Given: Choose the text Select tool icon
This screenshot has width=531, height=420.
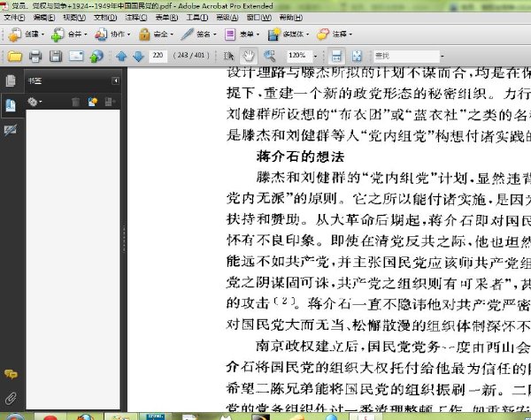Looking at the screenshot, I should pos(228,56).
